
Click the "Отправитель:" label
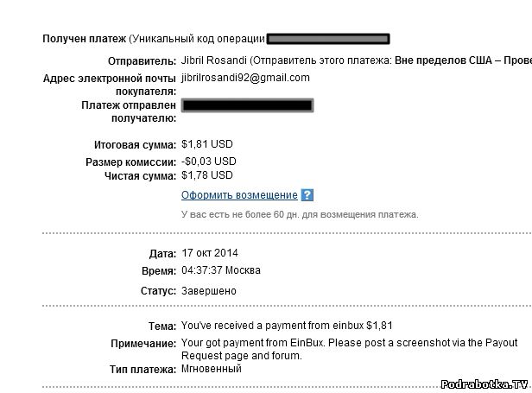click(142, 62)
